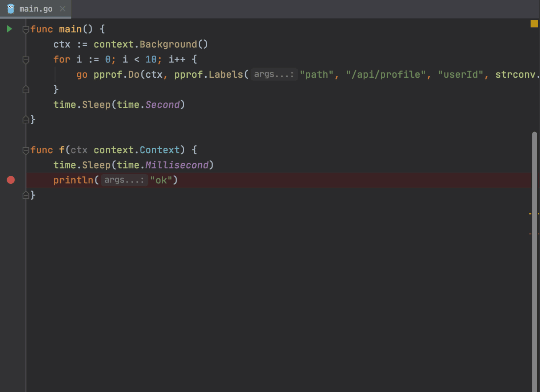Click the "/api/profile" string literal
This screenshot has width=540, height=392.
coord(386,74)
